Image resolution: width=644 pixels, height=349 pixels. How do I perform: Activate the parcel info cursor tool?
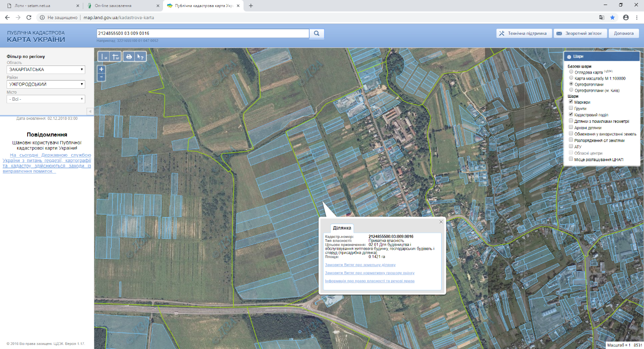click(141, 57)
